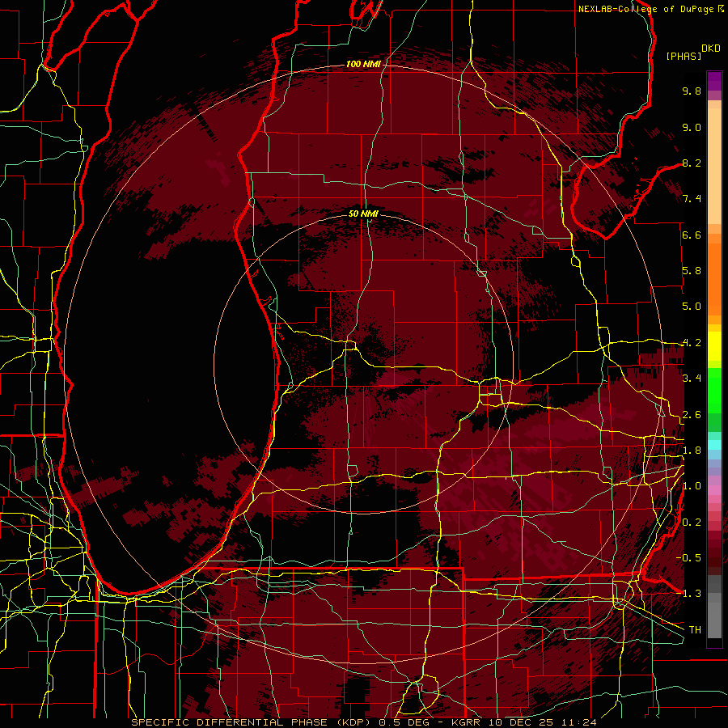The width and height of the screenshot is (728, 728).
Task: Click the 3.4 value on the color scale
Action: coord(692,379)
